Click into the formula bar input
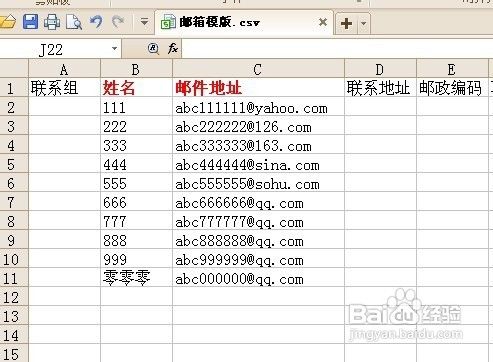493x362 pixels. coord(337,49)
